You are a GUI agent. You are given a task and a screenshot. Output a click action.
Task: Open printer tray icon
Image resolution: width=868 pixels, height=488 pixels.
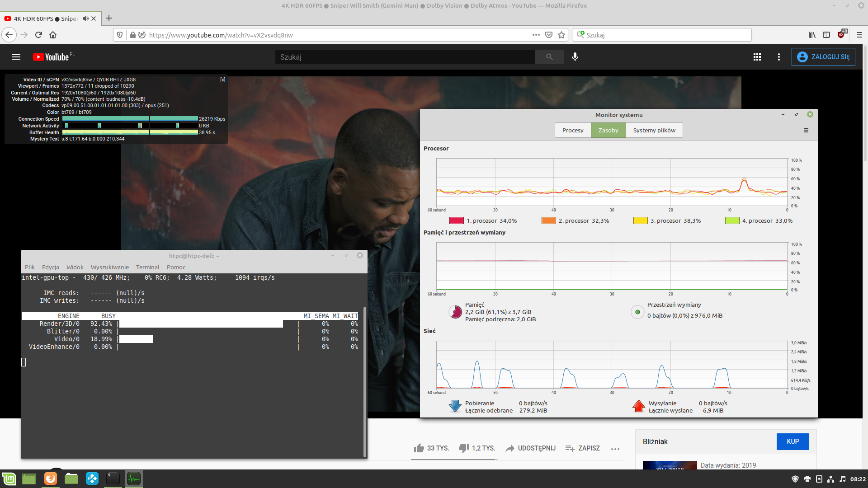(x=807, y=479)
